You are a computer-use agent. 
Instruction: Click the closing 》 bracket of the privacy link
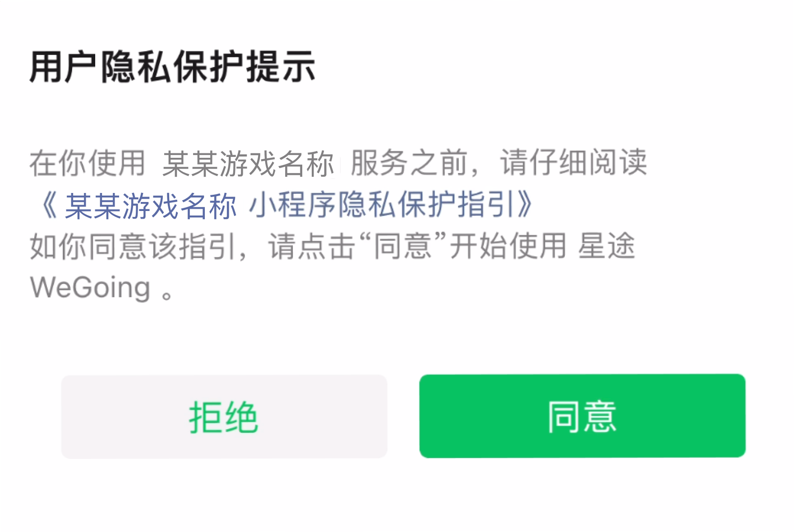click(x=525, y=205)
